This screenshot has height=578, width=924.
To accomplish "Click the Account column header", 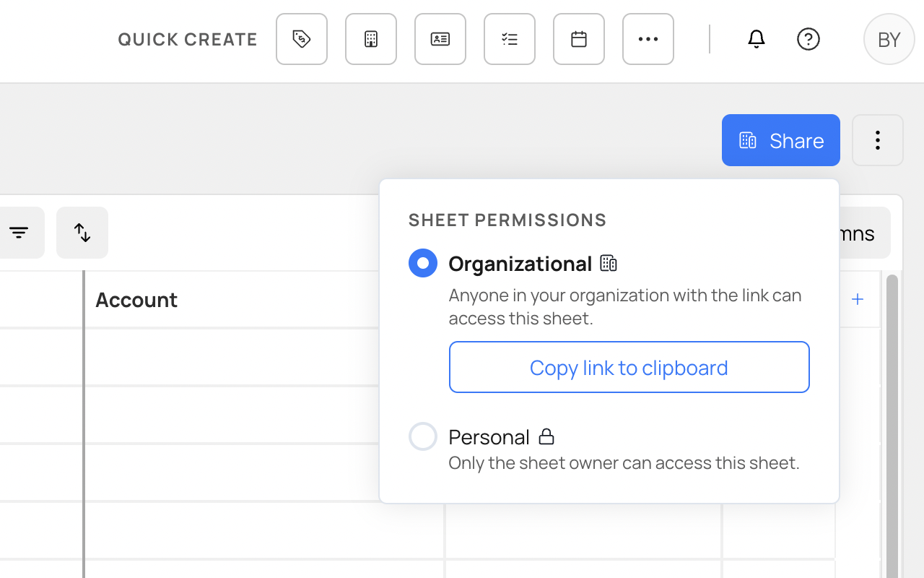I will 136,300.
